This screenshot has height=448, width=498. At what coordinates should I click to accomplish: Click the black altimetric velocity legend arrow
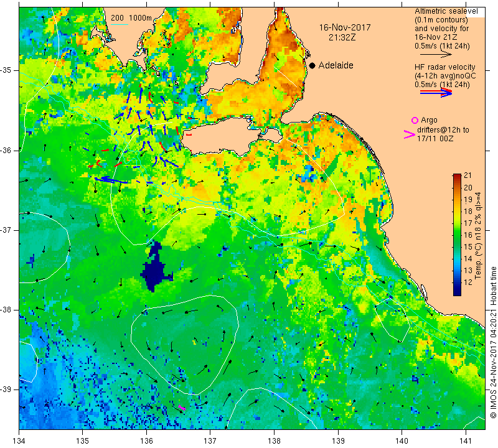(435, 55)
